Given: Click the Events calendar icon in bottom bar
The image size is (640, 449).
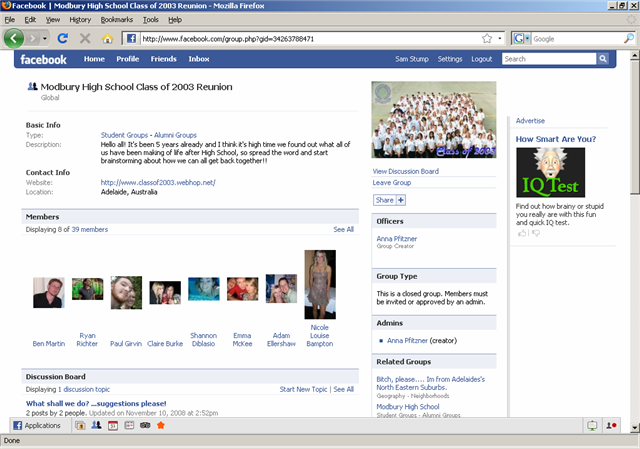Looking at the screenshot, I should tap(113, 425).
